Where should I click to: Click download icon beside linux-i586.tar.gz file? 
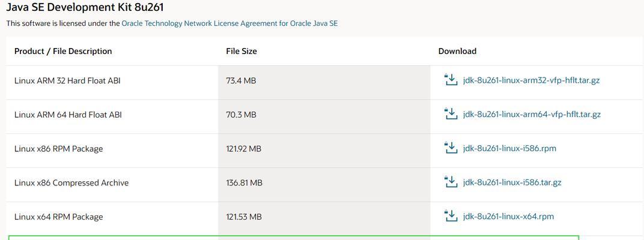pyautogui.click(x=451, y=182)
